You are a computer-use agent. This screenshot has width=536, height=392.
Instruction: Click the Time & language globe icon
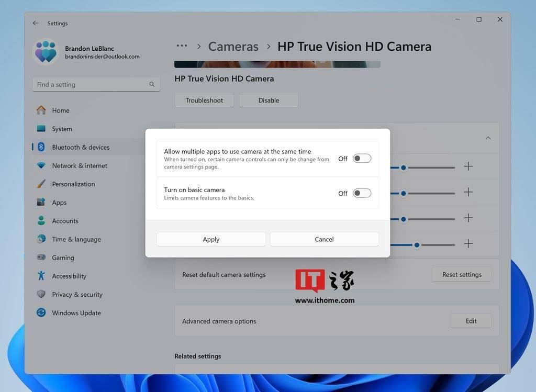pyautogui.click(x=41, y=239)
